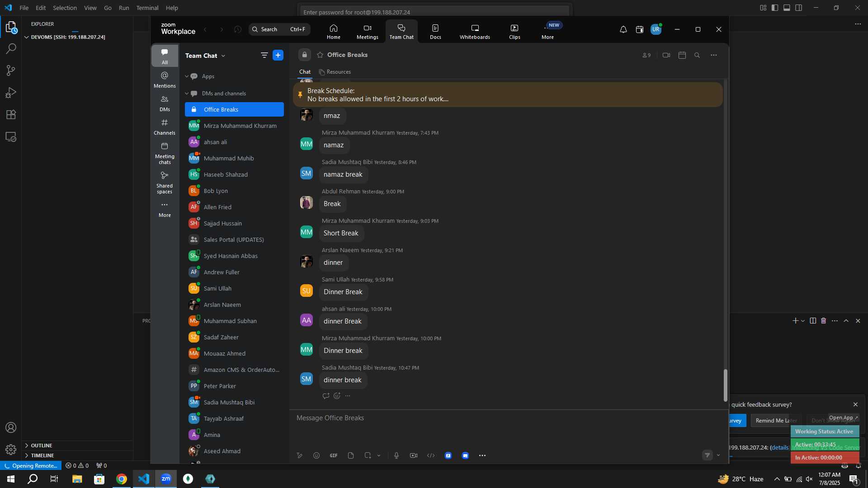
Task: Open the More tab with NEW badge
Action: tap(548, 32)
